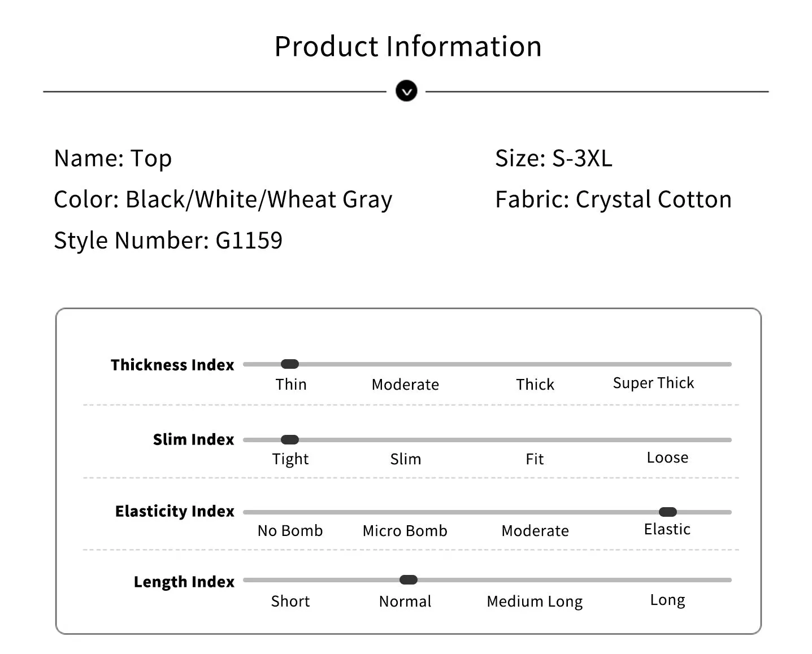
Task: Click the black chevron-down circle icon
Action: [406, 91]
